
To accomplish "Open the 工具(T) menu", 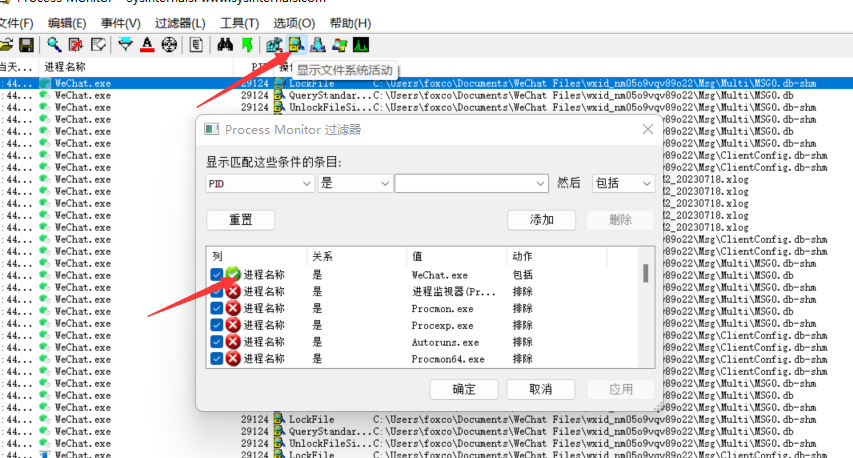I will (x=239, y=23).
